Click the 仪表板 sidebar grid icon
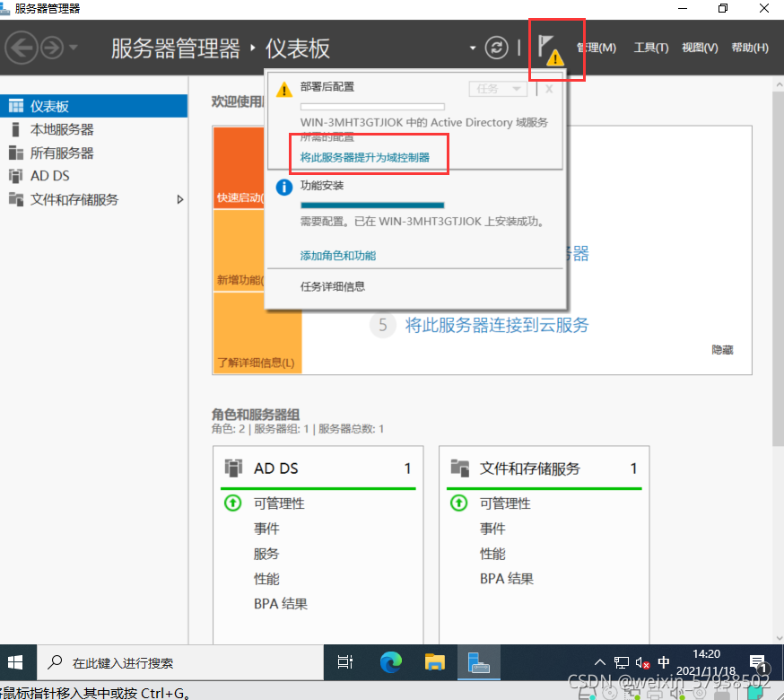Screen dimensions: 784x700 click(16, 106)
